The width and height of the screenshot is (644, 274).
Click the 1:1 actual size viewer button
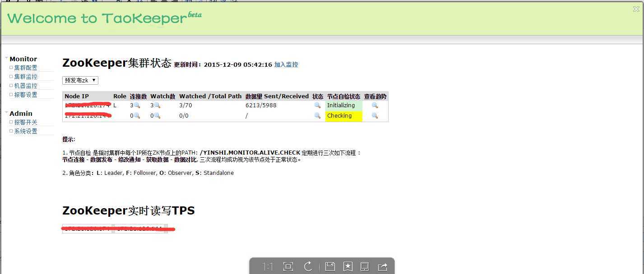click(268, 267)
